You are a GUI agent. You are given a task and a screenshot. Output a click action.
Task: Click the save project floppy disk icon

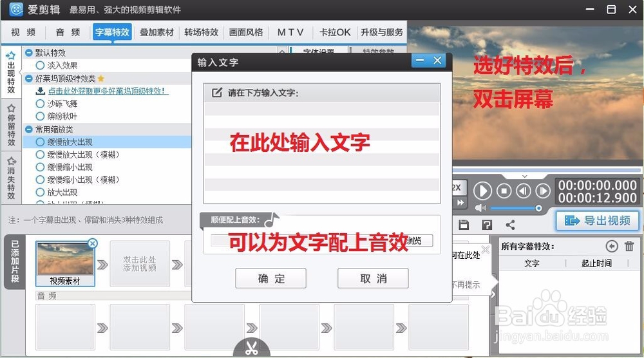click(x=464, y=225)
